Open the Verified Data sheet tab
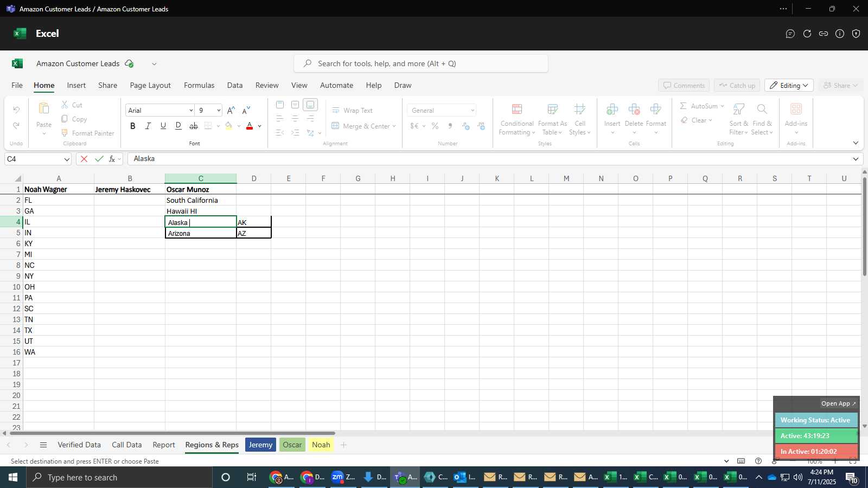 click(79, 445)
